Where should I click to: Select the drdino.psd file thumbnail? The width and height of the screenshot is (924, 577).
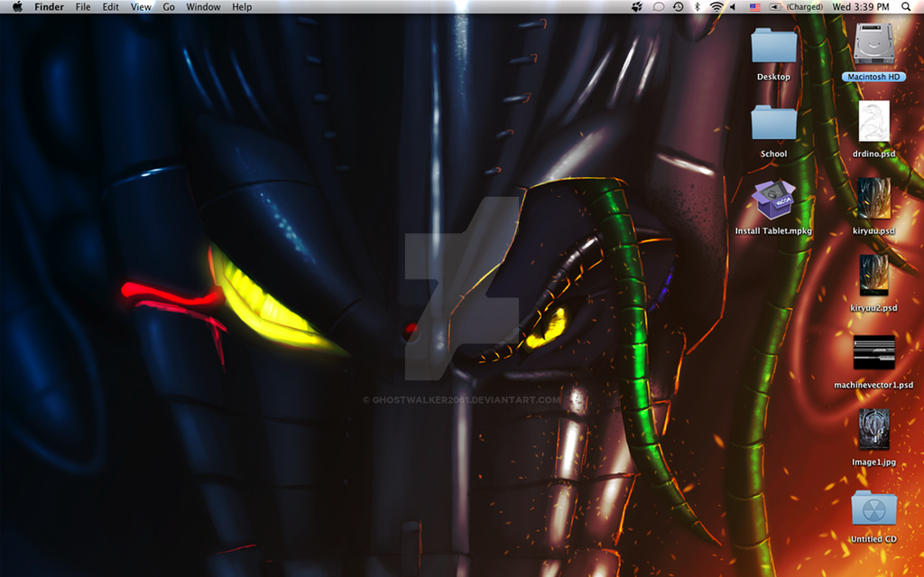click(x=873, y=122)
